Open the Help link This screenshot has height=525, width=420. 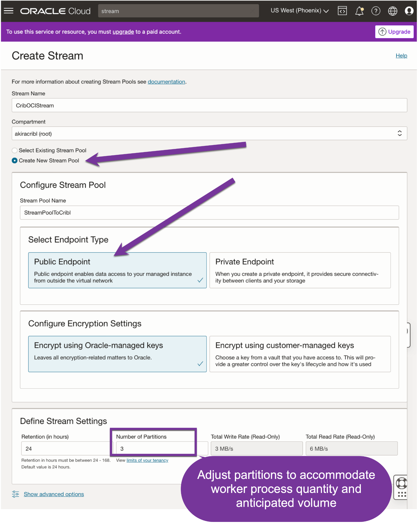(x=401, y=56)
